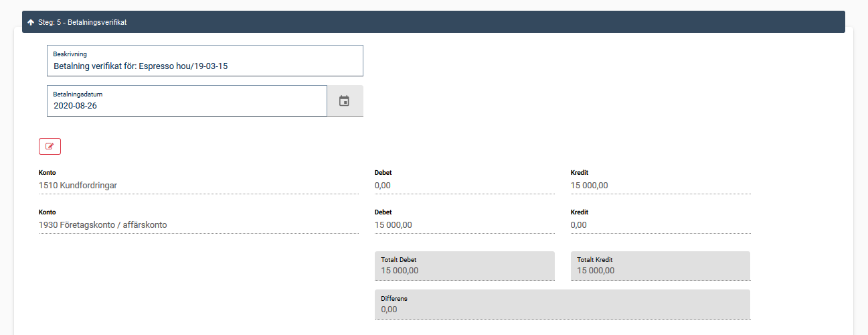Image resolution: width=868 pixels, height=335 pixels.
Task: Click the Kredit label above 15 000,00
Action: 580,173
